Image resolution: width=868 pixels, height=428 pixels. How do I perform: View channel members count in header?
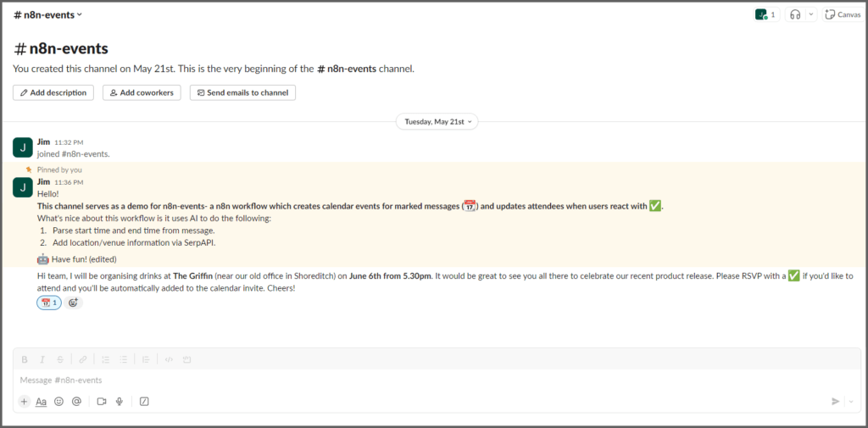(x=765, y=14)
